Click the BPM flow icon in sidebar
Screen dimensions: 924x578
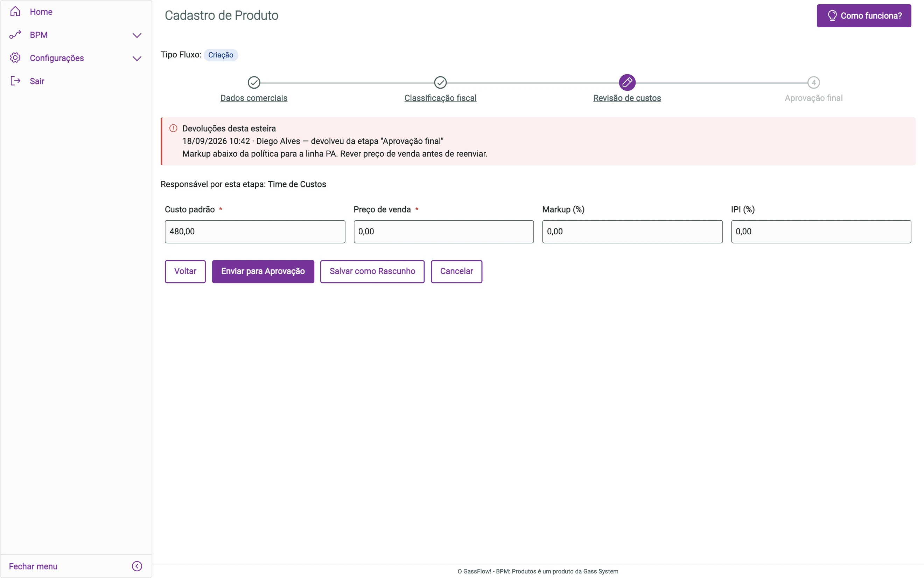click(15, 35)
